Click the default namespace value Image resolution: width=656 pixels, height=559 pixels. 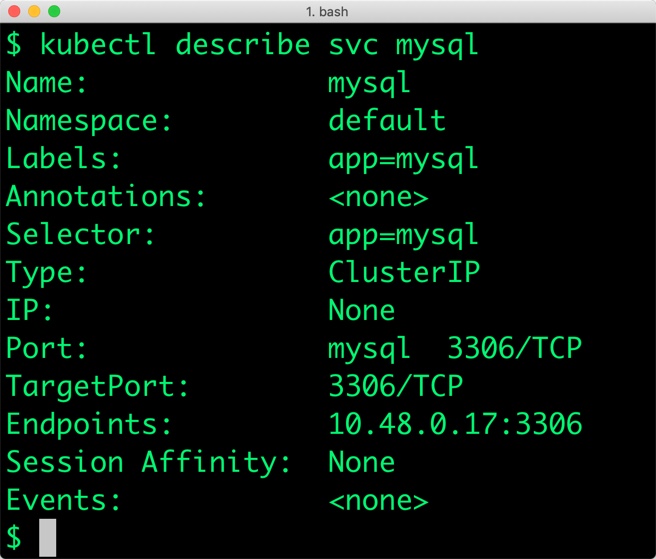pyautogui.click(x=386, y=121)
